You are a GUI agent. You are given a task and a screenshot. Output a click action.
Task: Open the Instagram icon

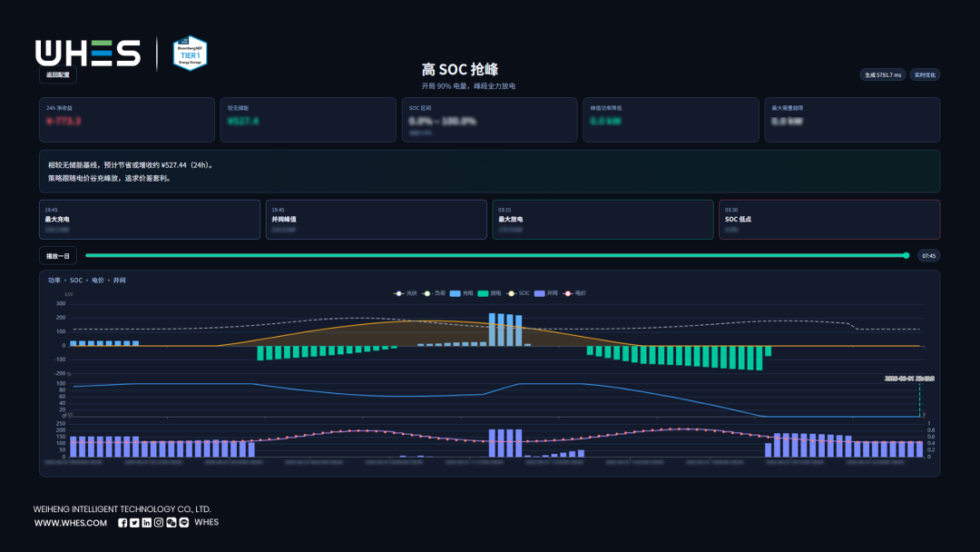click(x=159, y=523)
